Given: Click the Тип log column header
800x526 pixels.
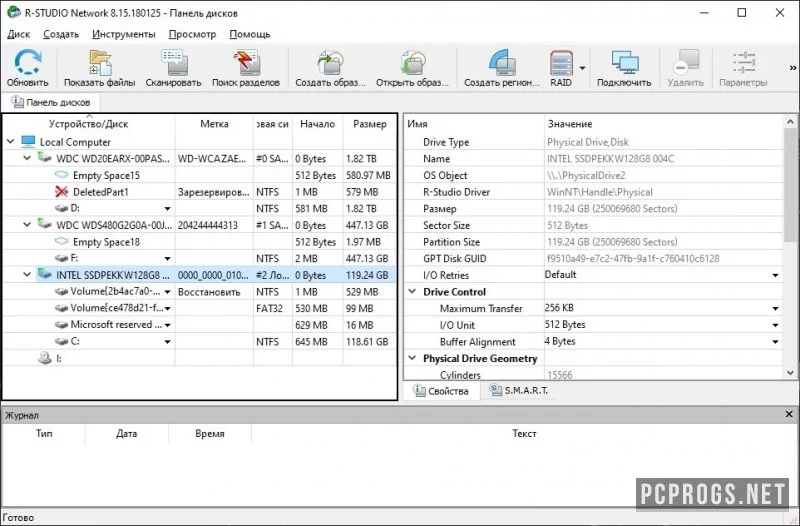Looking at the screenshot, I should click(44, 433).
